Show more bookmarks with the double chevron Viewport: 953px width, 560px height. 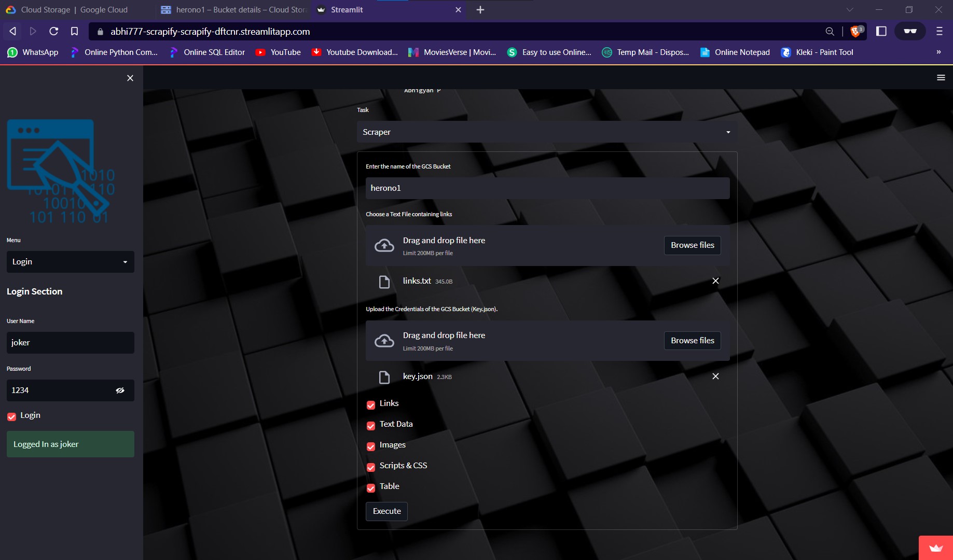tap(938, 52)
